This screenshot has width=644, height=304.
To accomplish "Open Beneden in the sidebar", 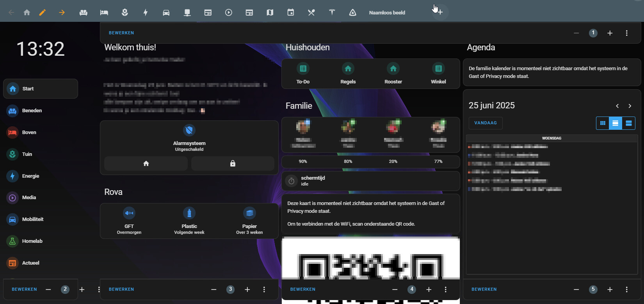I will (41, 111).
